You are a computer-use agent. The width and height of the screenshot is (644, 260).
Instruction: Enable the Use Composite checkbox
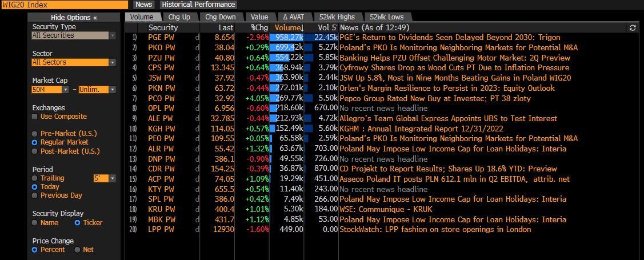35,117
